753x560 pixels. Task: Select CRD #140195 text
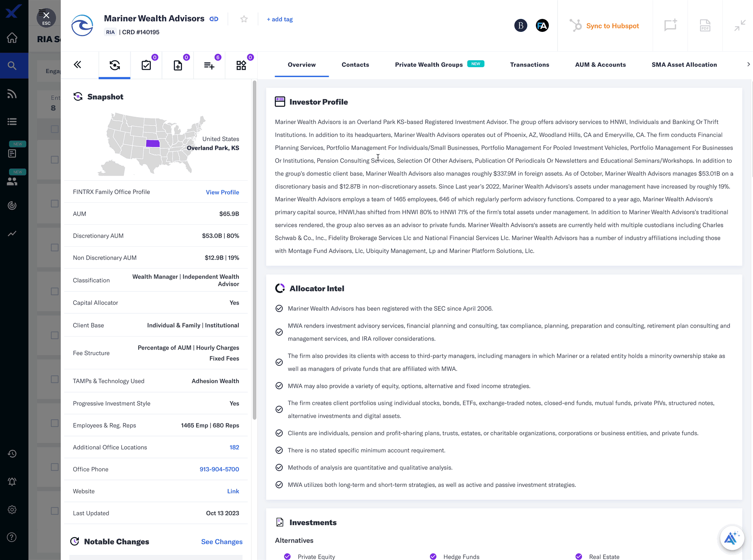tap(141, 32)
